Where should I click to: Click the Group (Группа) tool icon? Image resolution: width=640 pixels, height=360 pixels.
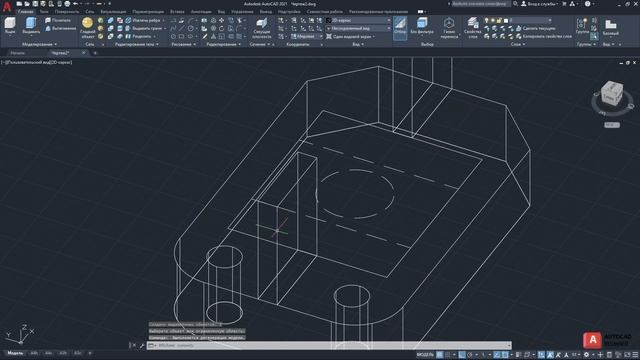[582, 26]
